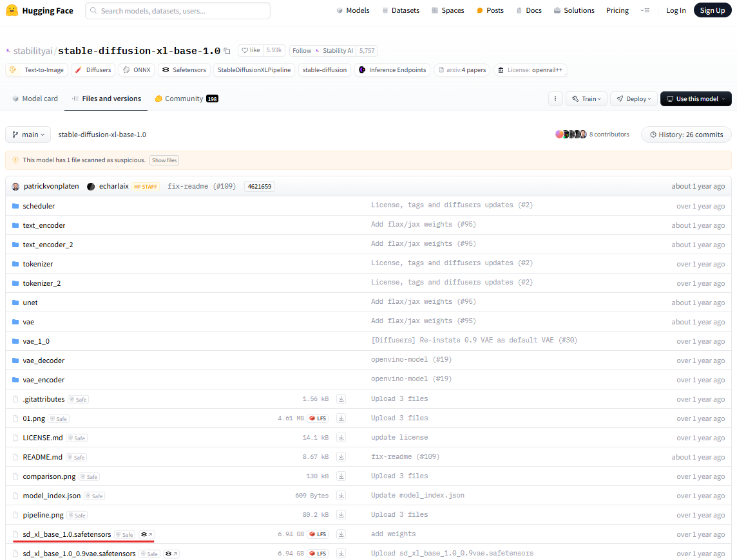Open the vae_1_0 folder
The height and width of the screenshot is (560, 737).
pos(35,341)
